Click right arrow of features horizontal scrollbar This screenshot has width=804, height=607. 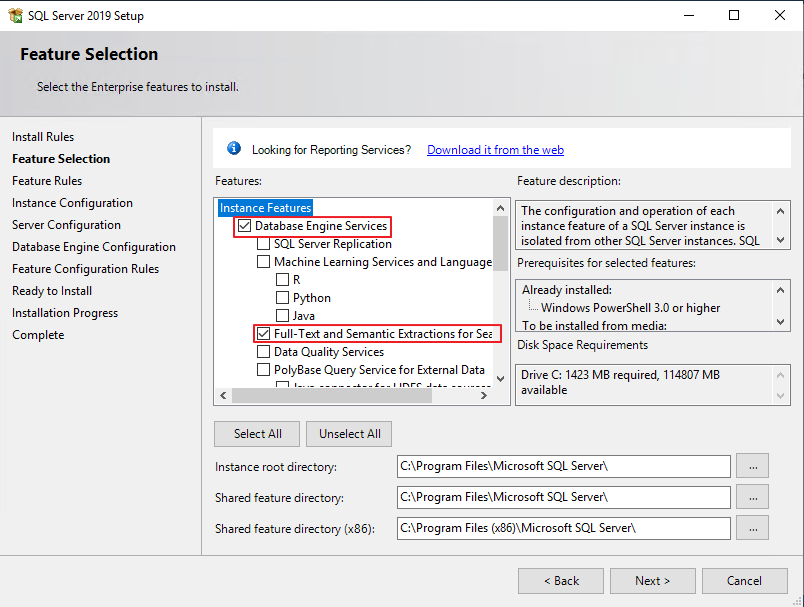(484, 395)
